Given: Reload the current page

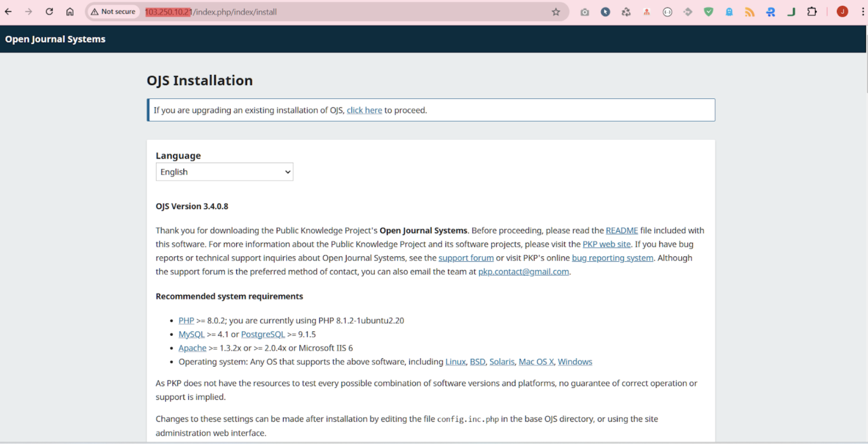Looking at the screenshot, I should (x=49, y=12).
